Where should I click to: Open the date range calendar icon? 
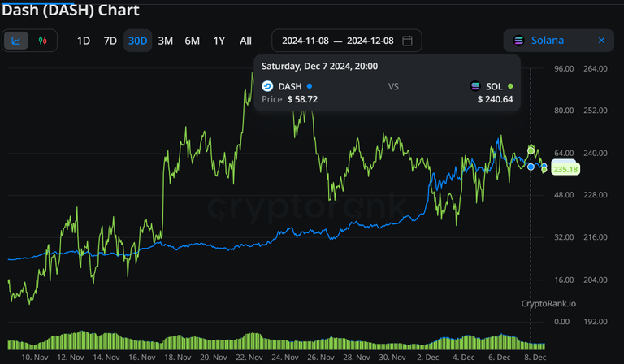point(407,41)
